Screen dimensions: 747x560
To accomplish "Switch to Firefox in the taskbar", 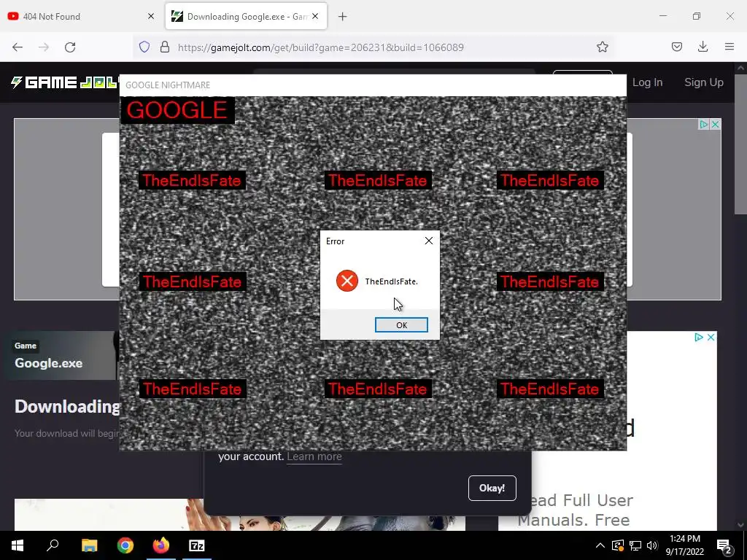I will [161, 545].
